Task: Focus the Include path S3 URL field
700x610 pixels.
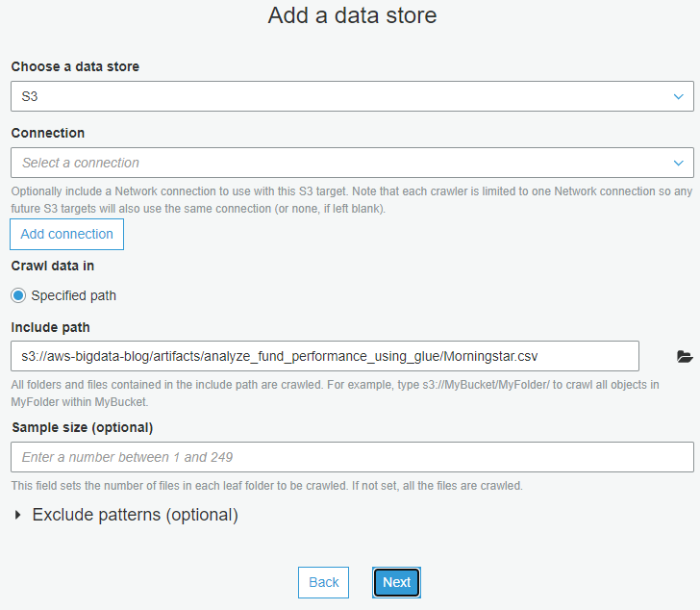Action: [x=325, y=356]
